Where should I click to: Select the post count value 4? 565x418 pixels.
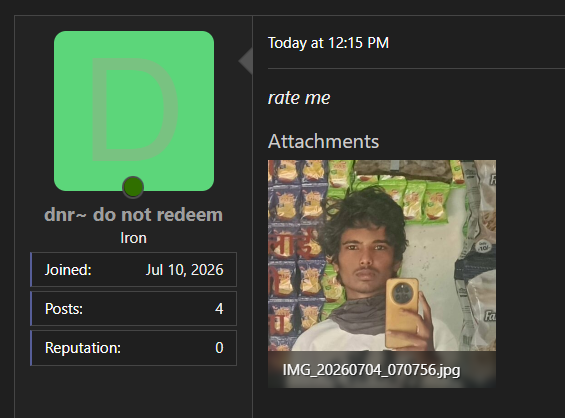(x=219, y=309)
